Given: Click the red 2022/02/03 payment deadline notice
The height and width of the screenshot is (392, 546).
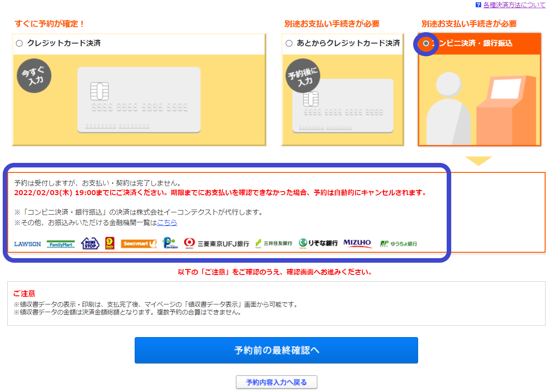Looking at the screenshot, I should pos(220,192).
